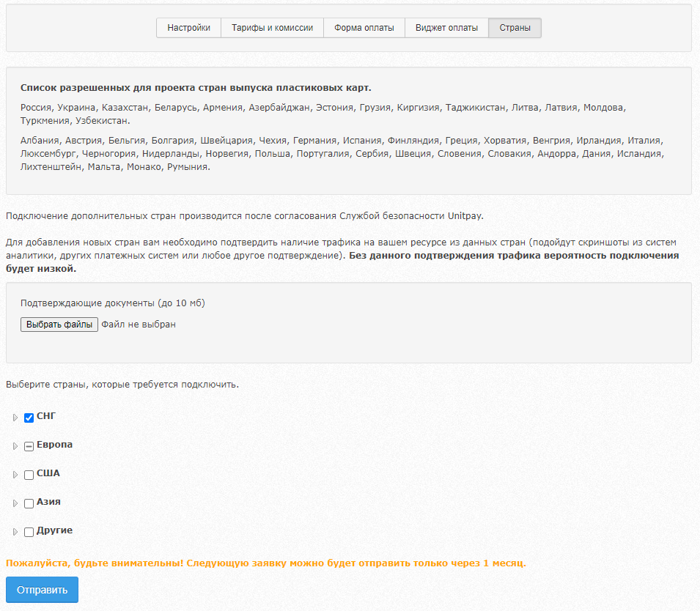Expand the СНГ country group
The image size is (700, 611).
(15, 418)
